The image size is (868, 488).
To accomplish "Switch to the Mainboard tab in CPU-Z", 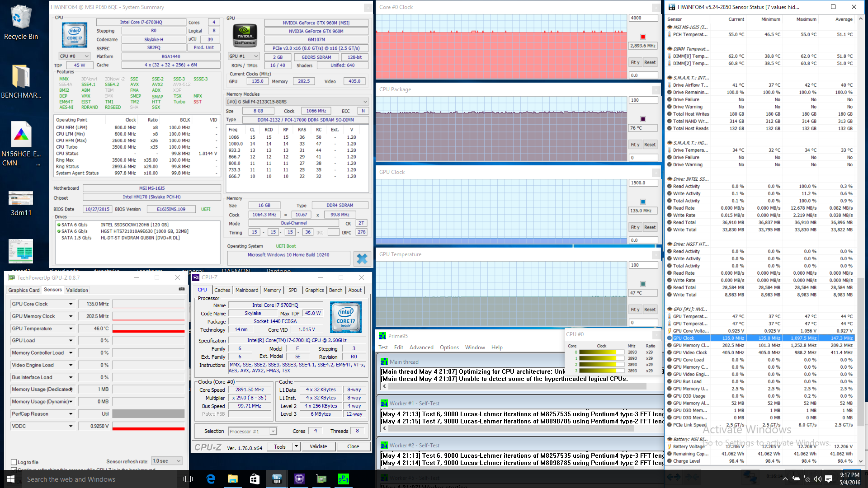I will point(246,290).
